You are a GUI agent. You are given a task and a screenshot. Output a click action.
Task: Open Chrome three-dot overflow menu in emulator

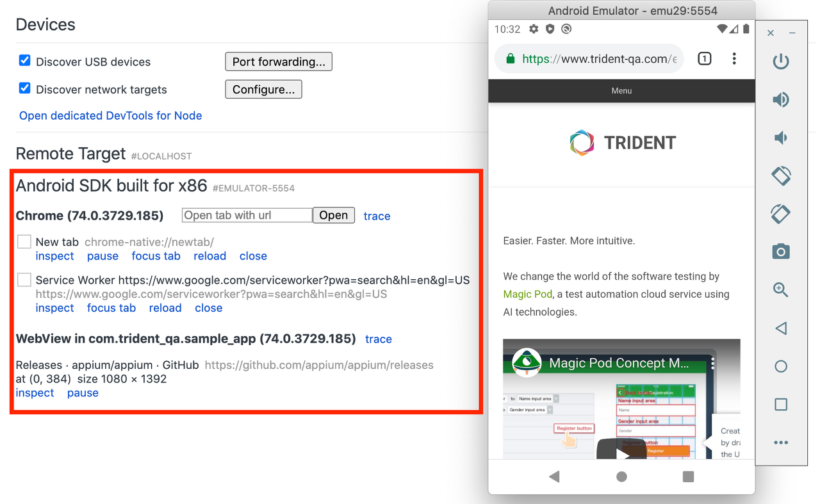click(734, 59)
